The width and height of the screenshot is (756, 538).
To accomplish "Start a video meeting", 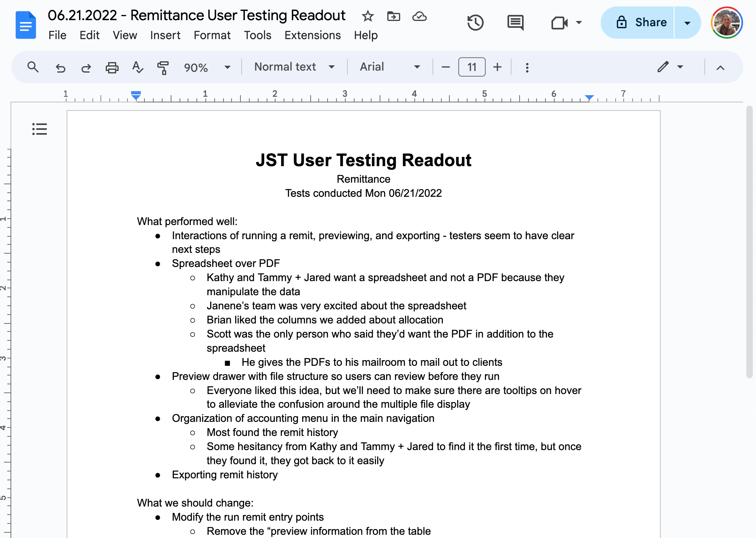I will coord(559,23).
